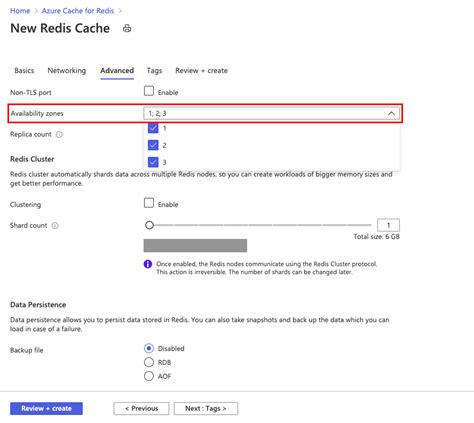This screenshot has height=423, width=474.
Task: Select Disabled backup file option
Action: tap(149, 348)
